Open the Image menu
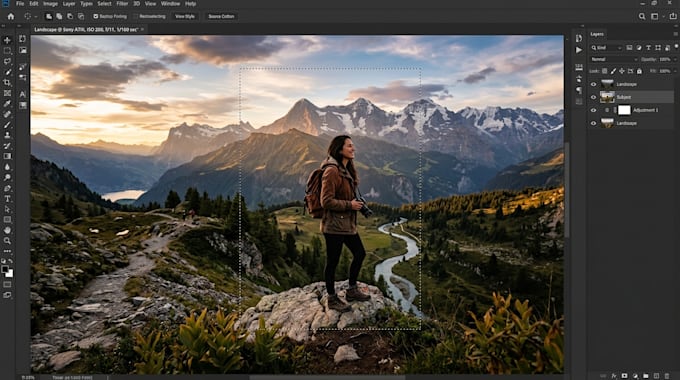Screen dimensions: 680x380 pos(50,3)
